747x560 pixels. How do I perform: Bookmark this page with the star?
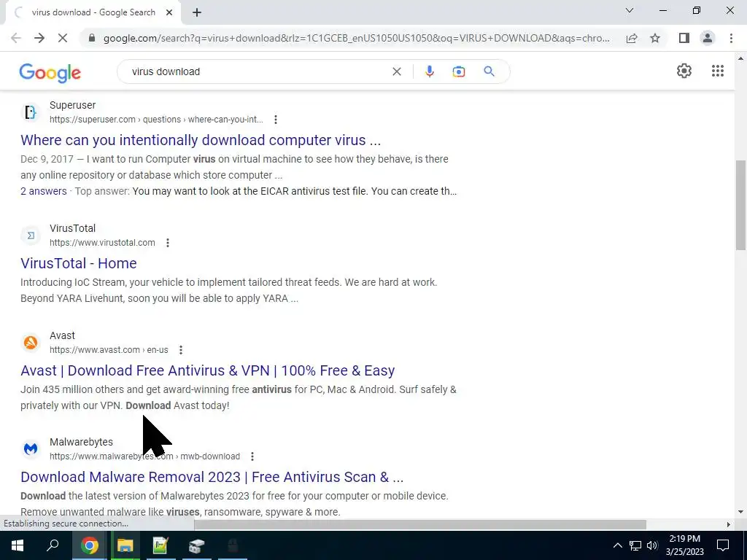[655, 38]
